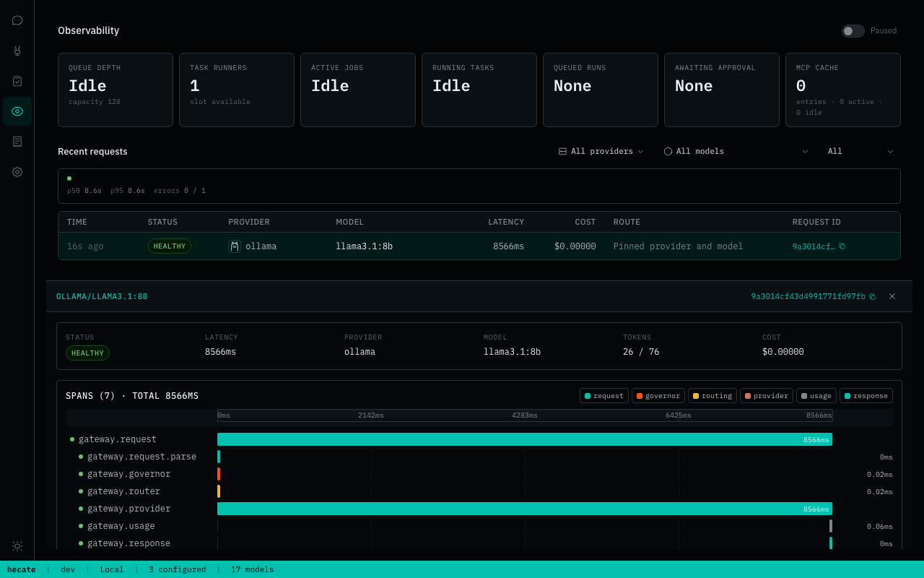Toggle the provider legend filter

(x=767, y=396)
